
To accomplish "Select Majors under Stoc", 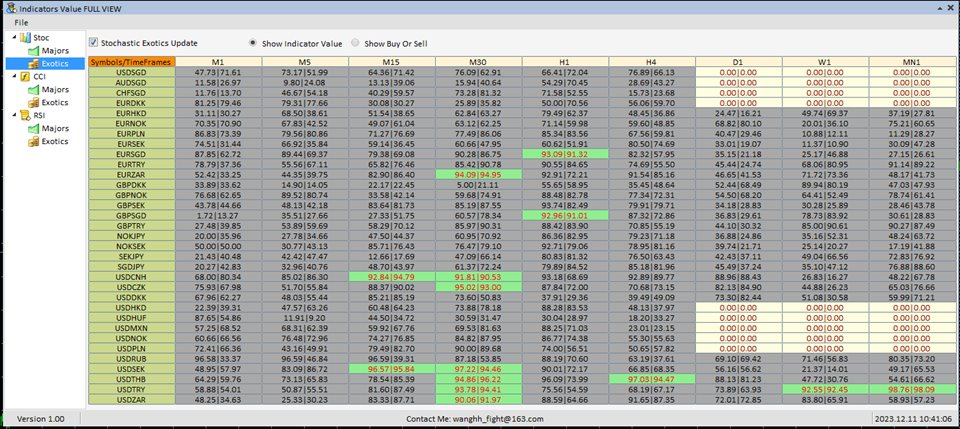I will click(55, 51).
